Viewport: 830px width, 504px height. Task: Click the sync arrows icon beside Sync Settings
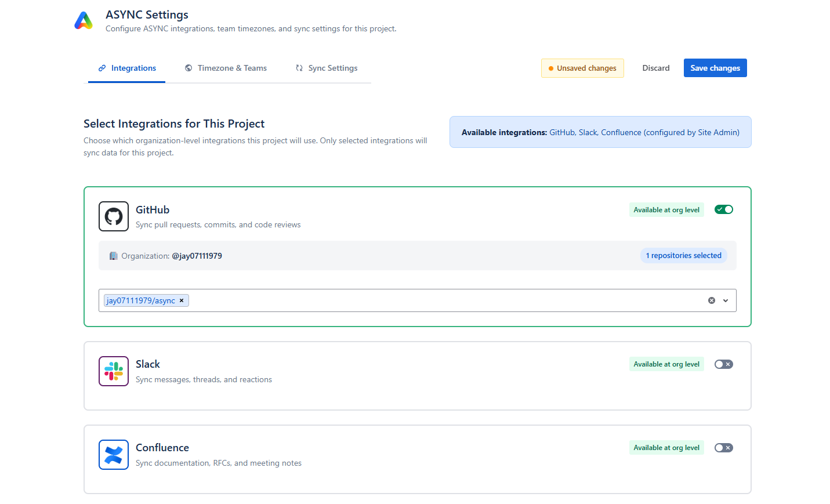pyautogui.click(x=299, y=68)
